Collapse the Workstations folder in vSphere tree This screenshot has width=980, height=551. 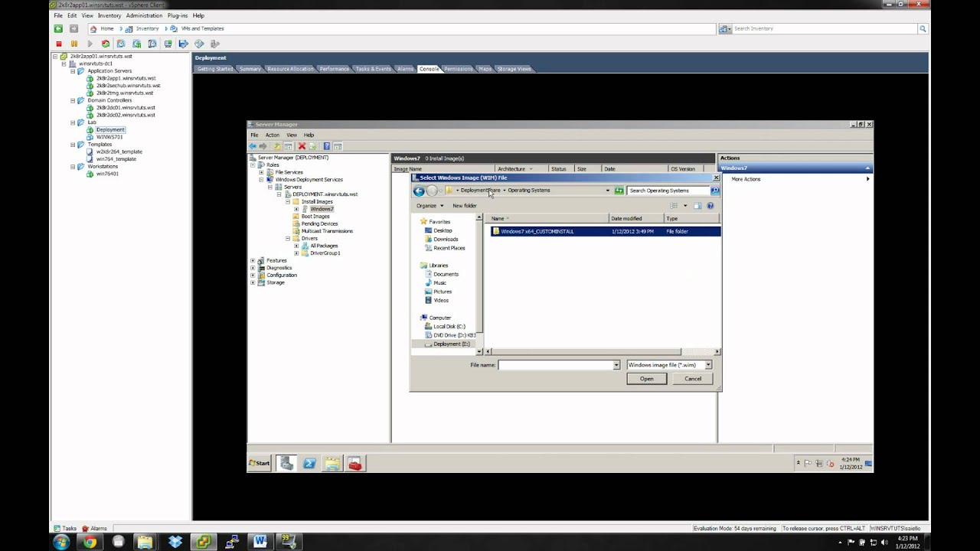pos(73,167)
